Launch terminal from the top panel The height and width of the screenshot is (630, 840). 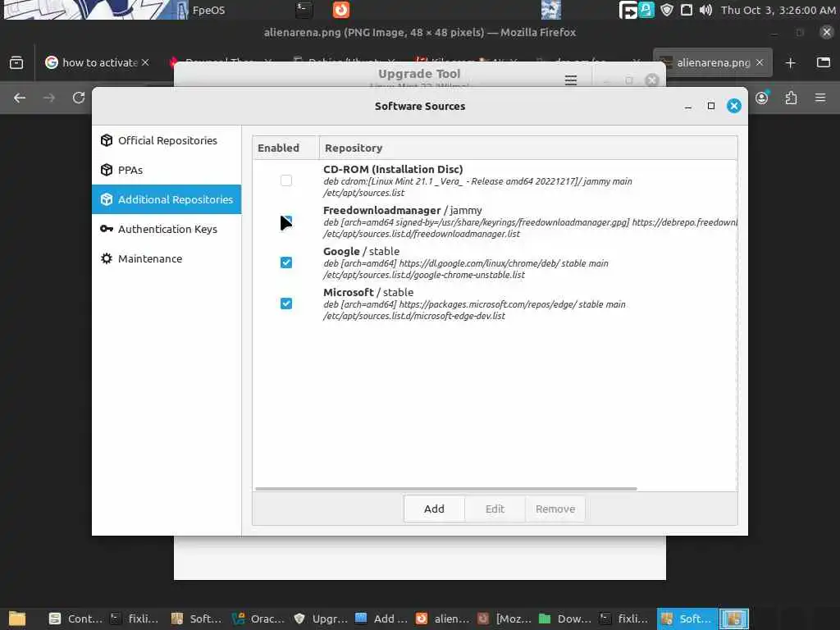click(304, 10)
